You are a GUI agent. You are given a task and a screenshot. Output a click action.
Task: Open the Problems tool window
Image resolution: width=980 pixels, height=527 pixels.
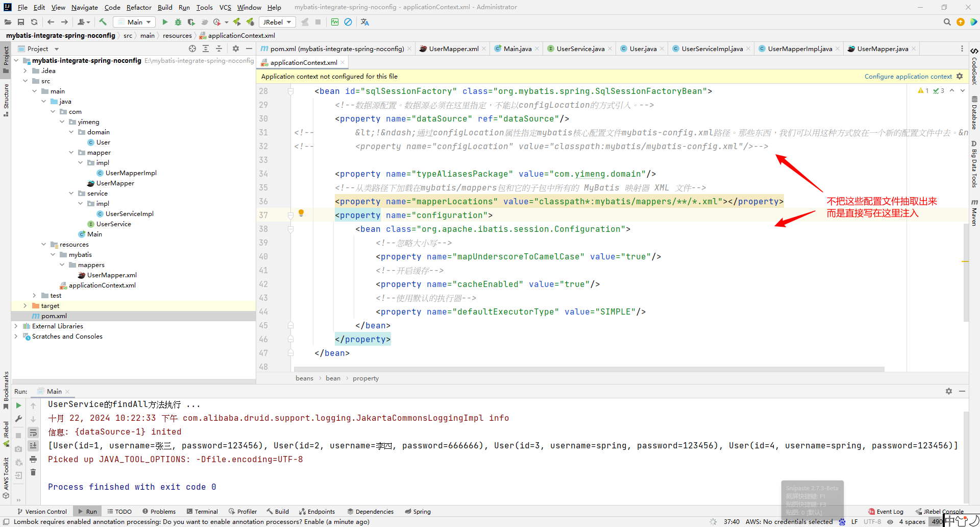point(159,511)
